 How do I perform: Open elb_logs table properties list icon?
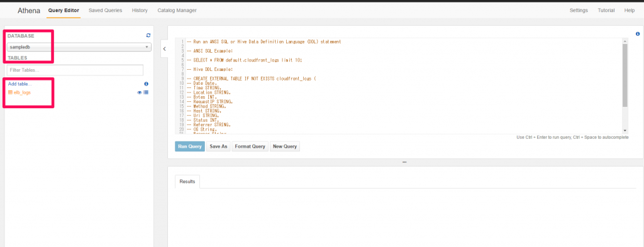(146, 93)
